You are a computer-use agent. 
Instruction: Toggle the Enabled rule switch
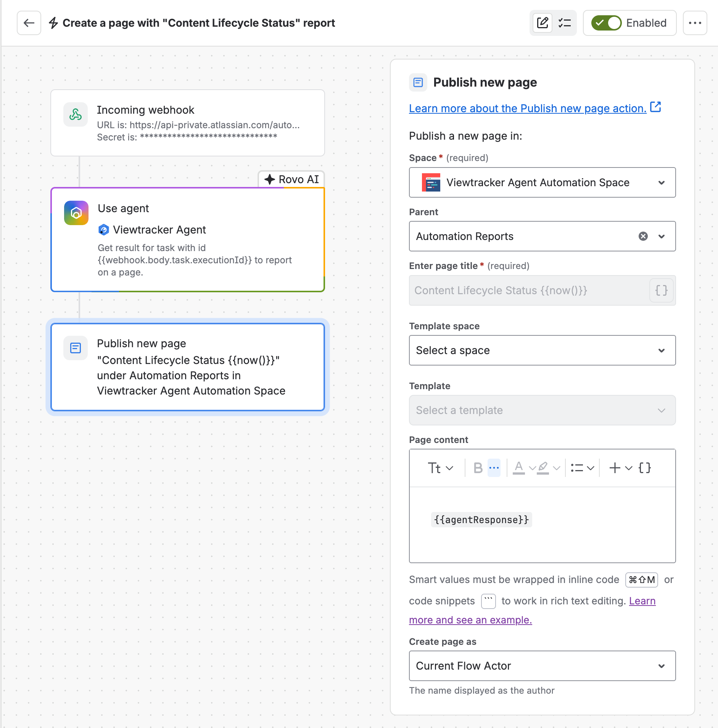pos(607,23)
